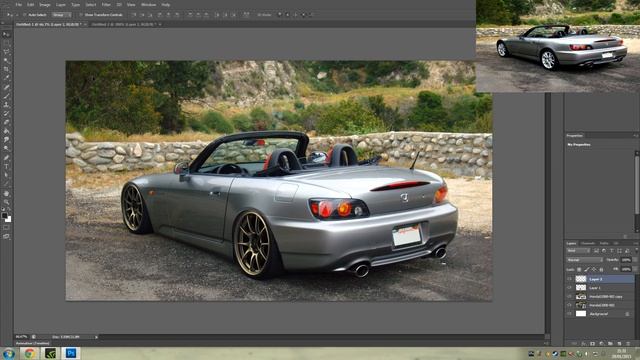Lock transparent pixels in Layers panel
The width and height of the screenshot is (640, 360).
pos(579,269)
